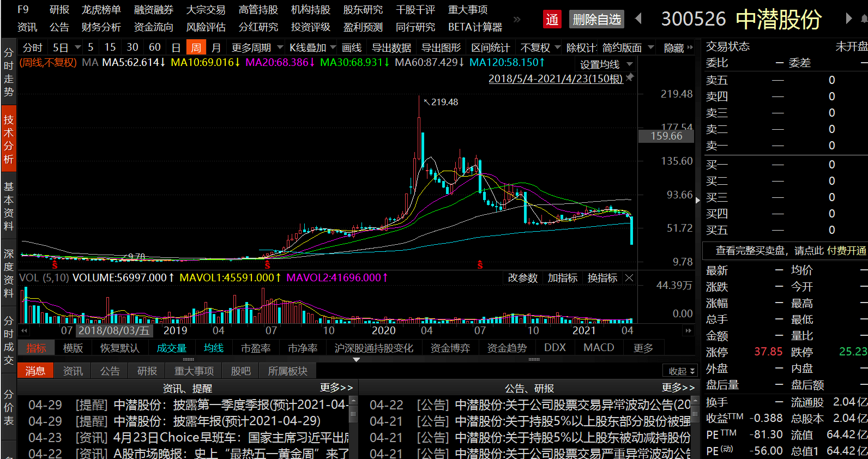
Task: Click the middle red $ marker near 07
Action: point(267,265)
